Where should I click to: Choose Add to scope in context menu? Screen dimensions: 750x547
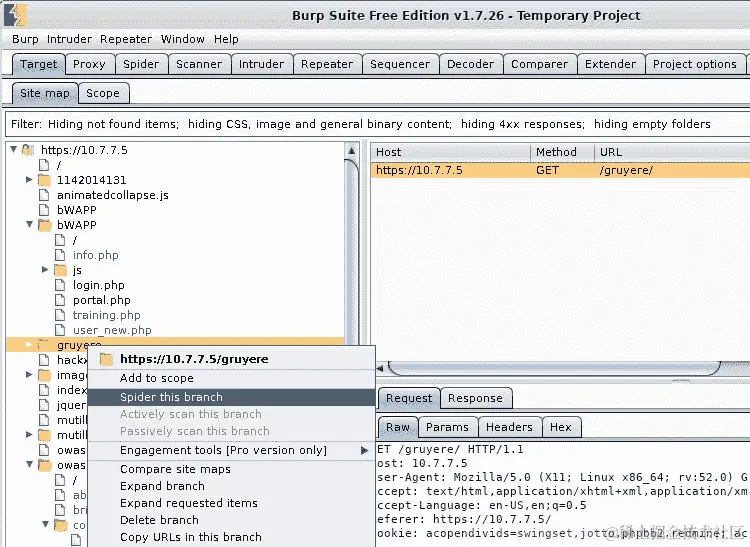pos(232,378)
